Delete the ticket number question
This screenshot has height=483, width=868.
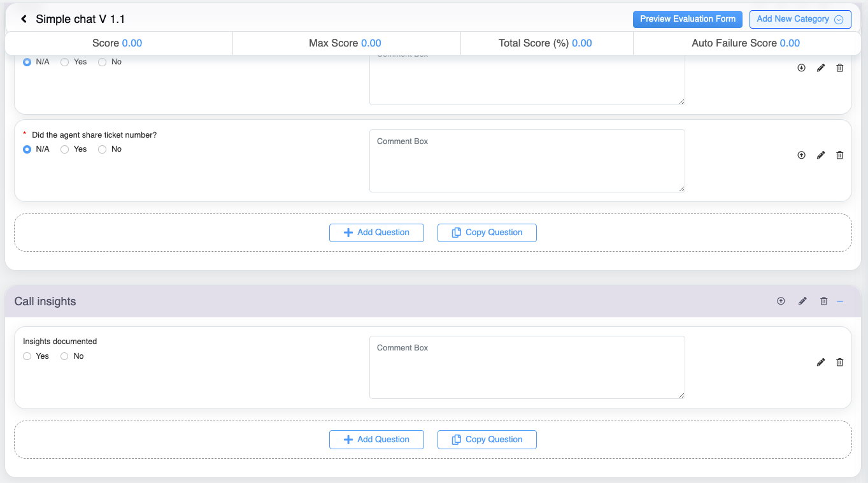[839, 155]
